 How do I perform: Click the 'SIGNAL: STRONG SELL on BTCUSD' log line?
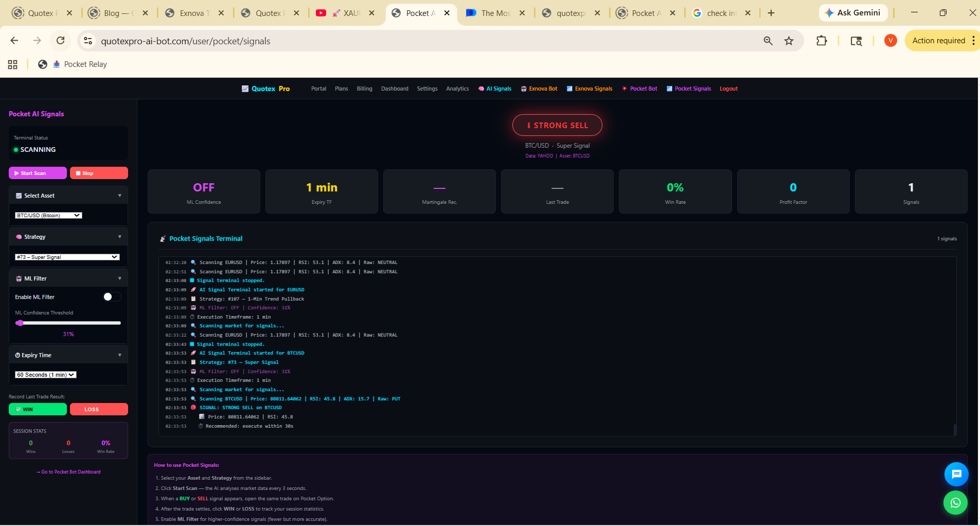pyautogui.click(x=240, y=408)
